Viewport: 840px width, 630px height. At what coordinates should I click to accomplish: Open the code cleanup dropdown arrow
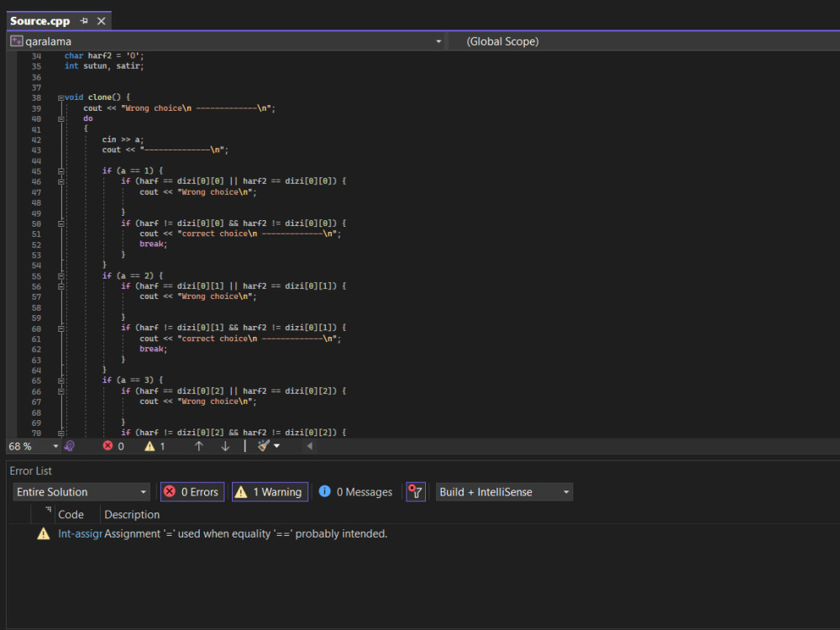point(277,446)
